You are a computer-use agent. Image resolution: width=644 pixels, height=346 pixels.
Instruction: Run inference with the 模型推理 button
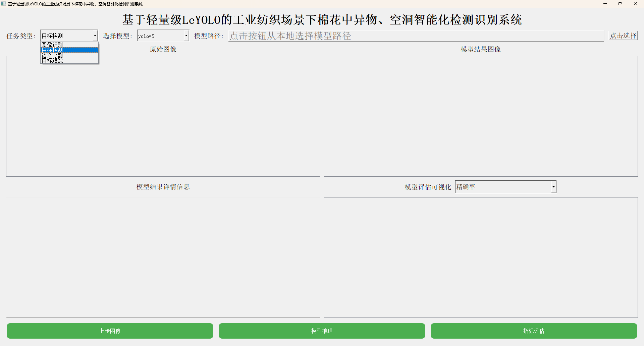[x=322, y=331]
